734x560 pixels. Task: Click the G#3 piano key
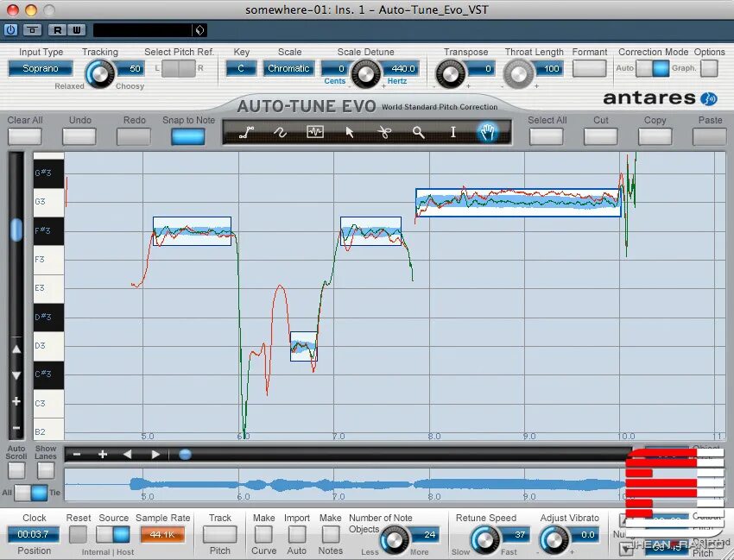[x=48, y=173]
